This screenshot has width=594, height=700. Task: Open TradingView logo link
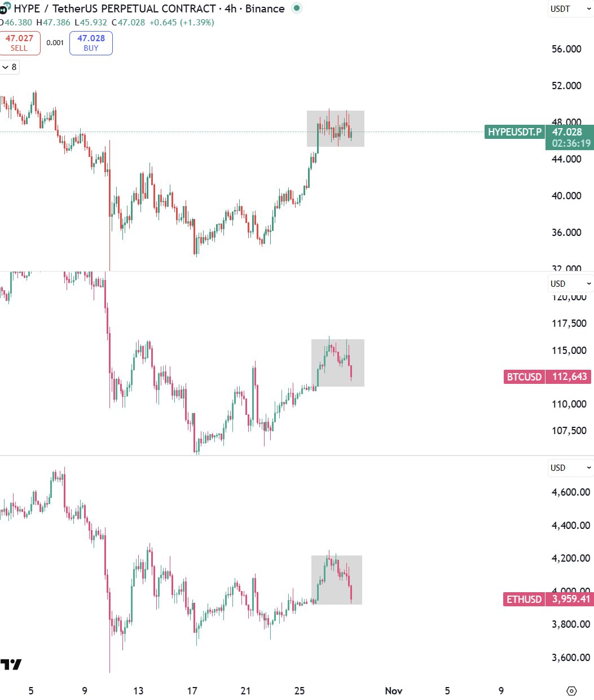click(x=11, y=664)
